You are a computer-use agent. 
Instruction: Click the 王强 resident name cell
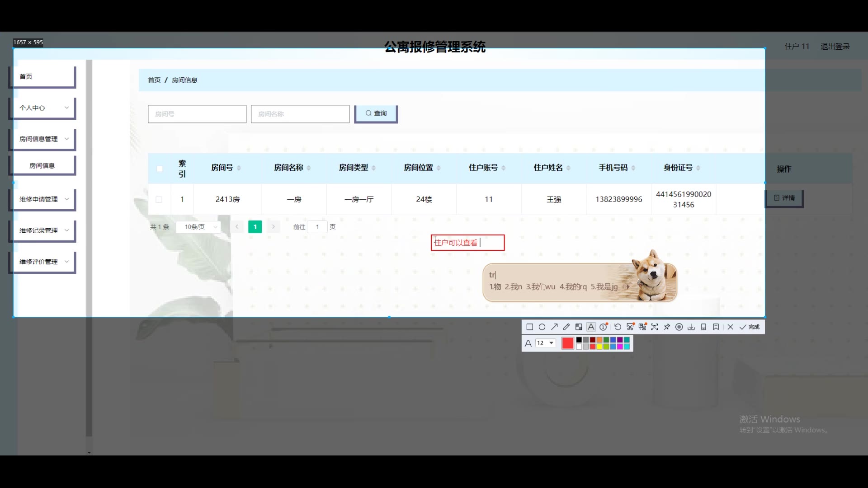click(554, 199)
